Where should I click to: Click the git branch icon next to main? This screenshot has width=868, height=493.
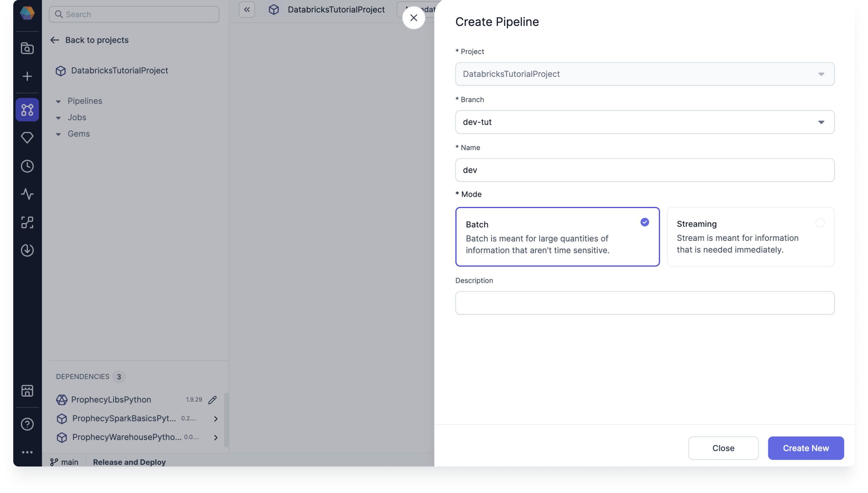pos(54,462)
